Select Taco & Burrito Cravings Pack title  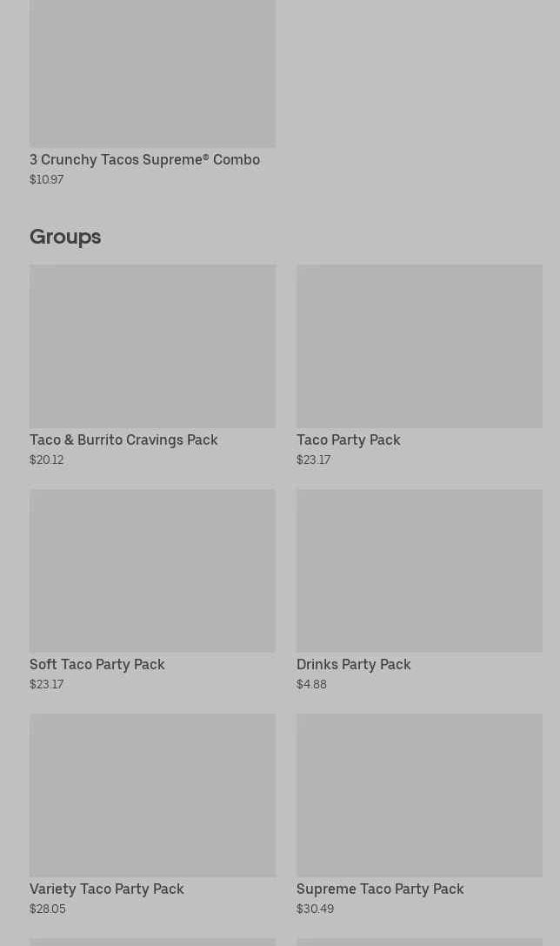click(123, 439)
